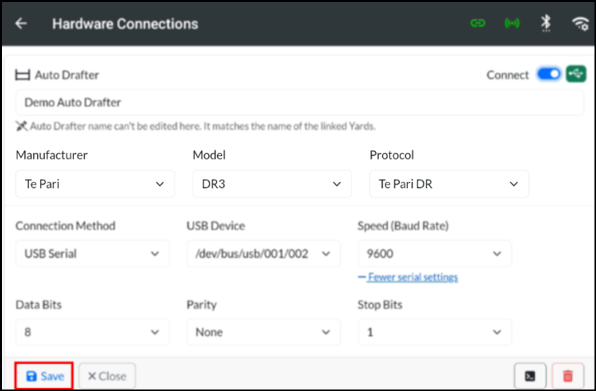Open the Model dropdown showing DR3

pos(272,184)
